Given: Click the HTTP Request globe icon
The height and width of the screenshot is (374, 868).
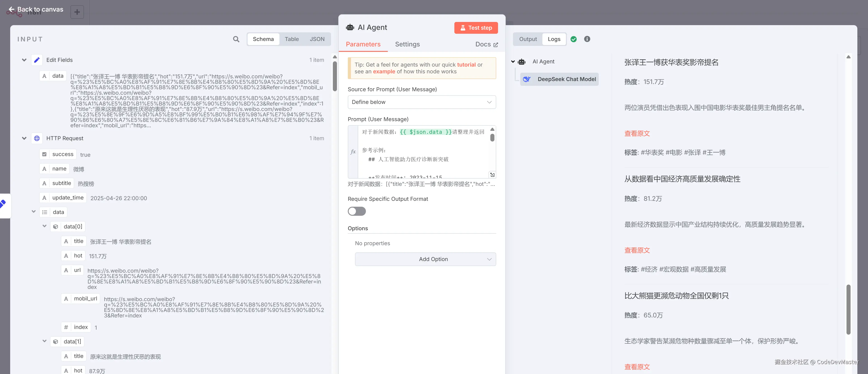Looking at the screenshot, I should pyautogui.click(x=37, y=138).
